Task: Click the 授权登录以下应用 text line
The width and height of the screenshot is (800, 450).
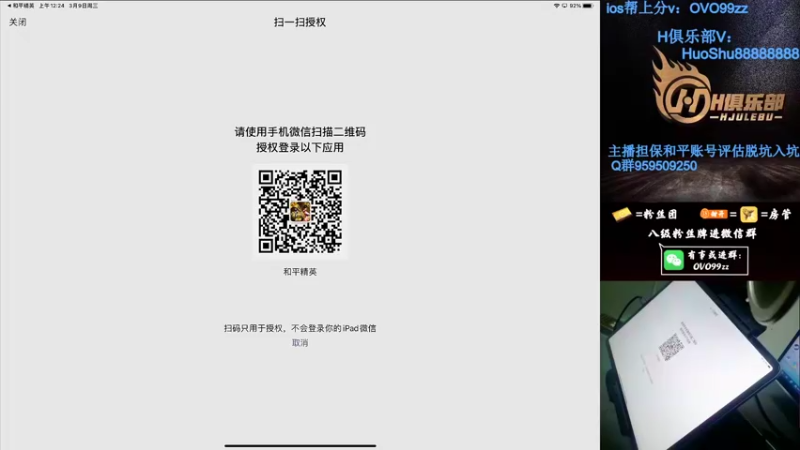Action: click(x=300, y=147)
